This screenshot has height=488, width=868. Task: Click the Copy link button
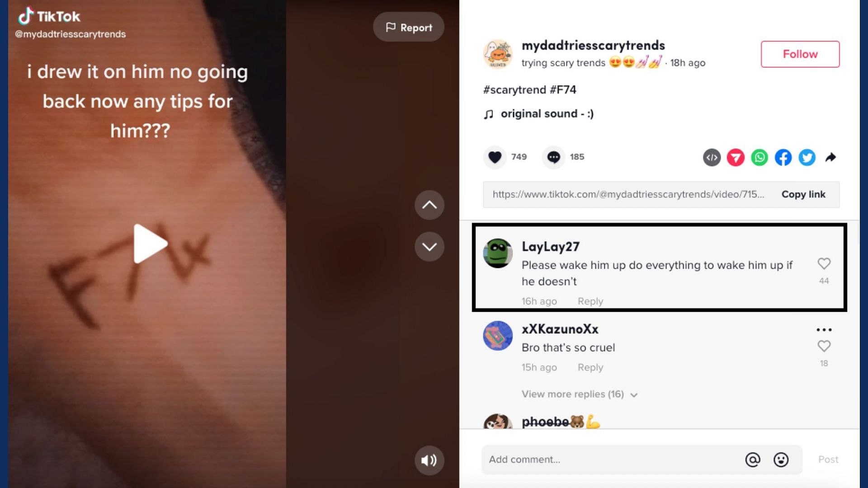804,194
